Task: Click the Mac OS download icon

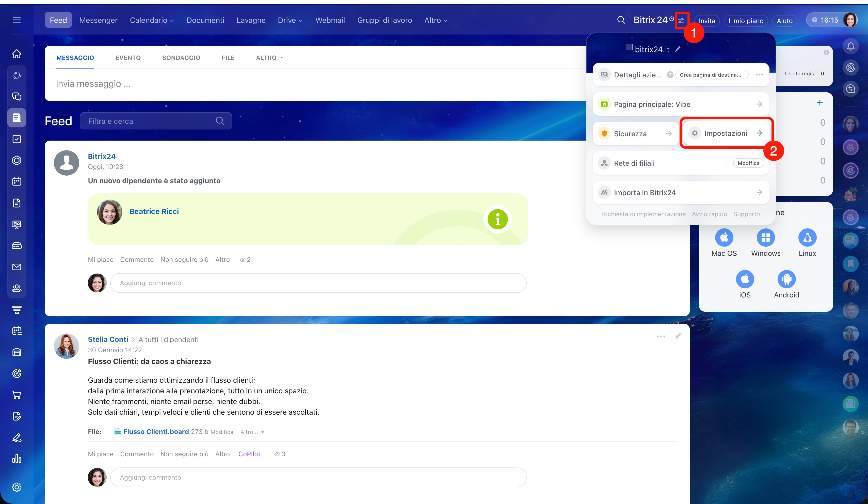Action: point(724,238)
